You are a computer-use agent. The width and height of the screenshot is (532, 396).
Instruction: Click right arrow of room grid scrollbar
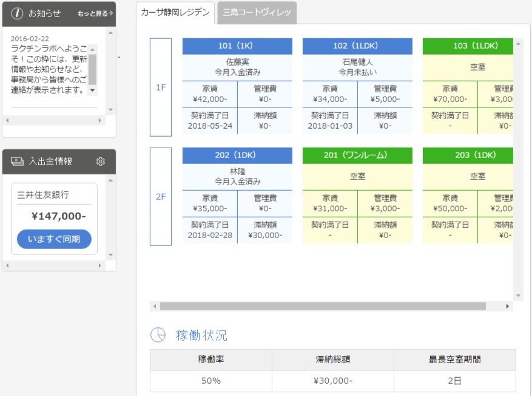[507, 306]
